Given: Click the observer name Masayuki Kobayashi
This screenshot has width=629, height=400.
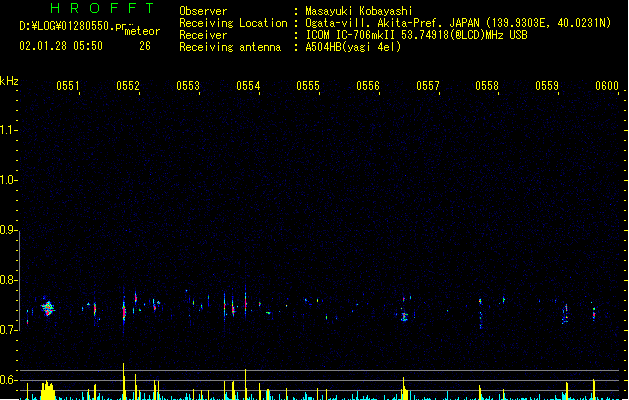Looking at the screenshot, I should pyautogui.click(x=359, y=11).
